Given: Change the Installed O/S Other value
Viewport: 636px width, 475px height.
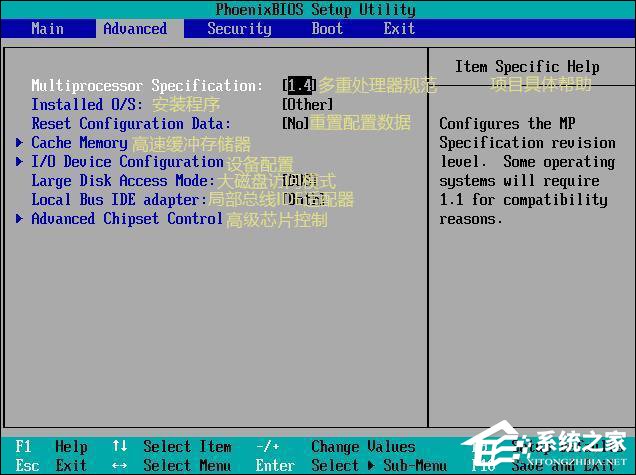Looking at the screenshot, I should pyautogui.click(x=308, y=105).
